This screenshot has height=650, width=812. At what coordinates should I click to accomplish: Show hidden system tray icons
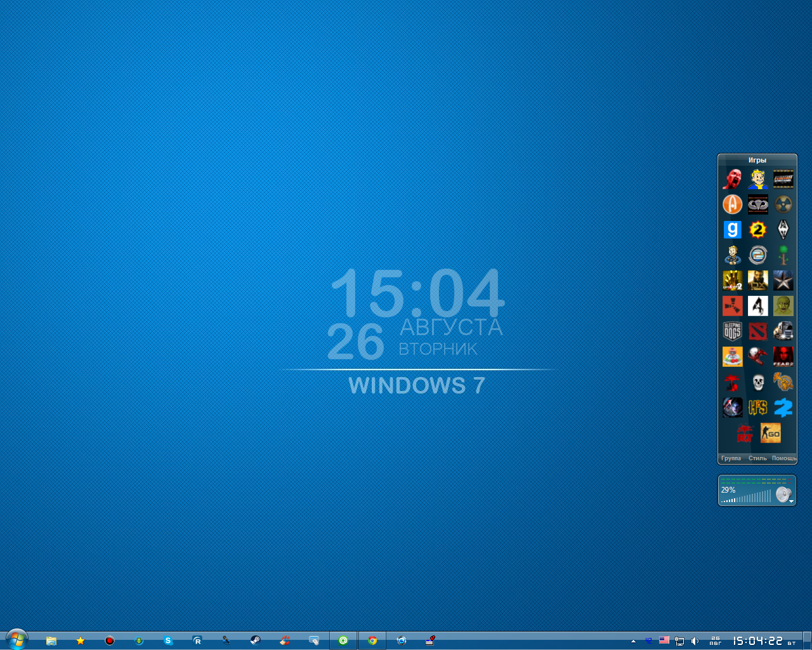(633, 641)
